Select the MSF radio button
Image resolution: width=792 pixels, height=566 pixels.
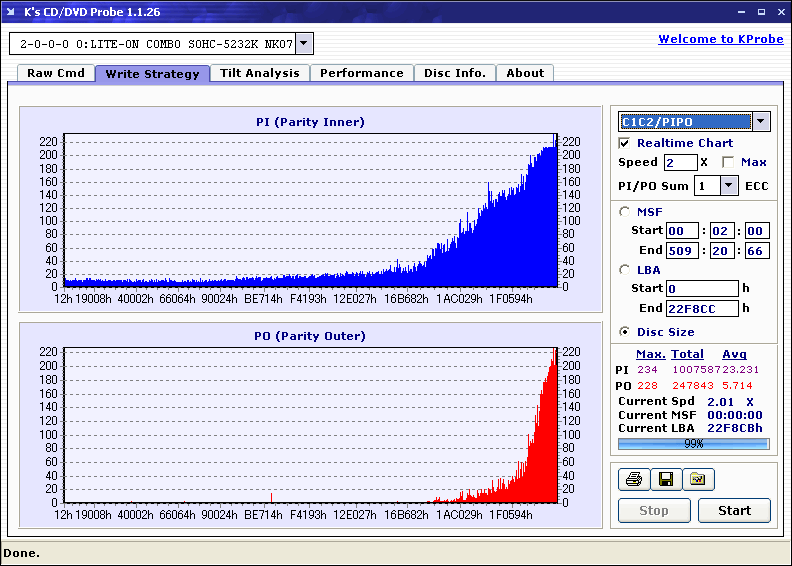(625, 212)
